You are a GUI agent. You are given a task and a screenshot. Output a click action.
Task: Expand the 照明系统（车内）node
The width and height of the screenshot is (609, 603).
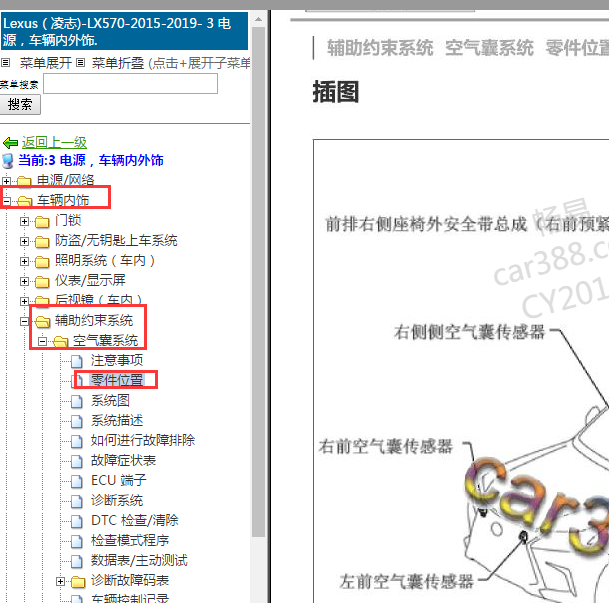(24, 262)
